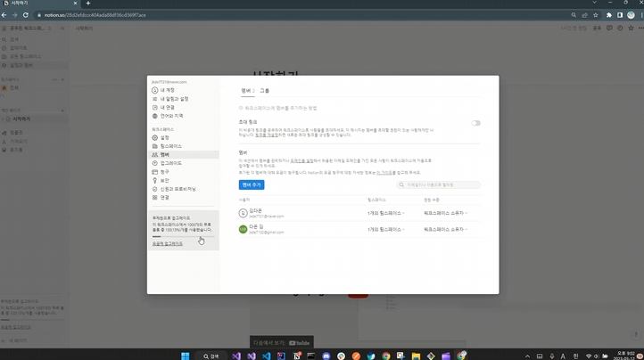The width and height of the screenshot is (644, 360).
Task: Click the 업그레이드 arrow icon
Action: [x=155, y=163]
